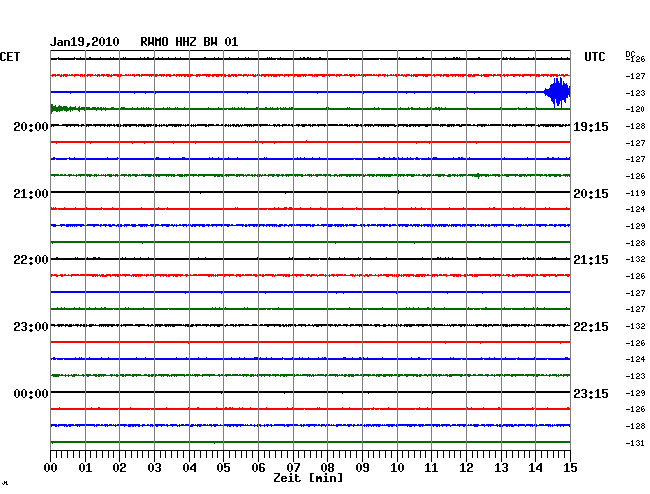Click the 20:15 UTC time label
This screenshot has height=494, width=650.
[591, 194]
